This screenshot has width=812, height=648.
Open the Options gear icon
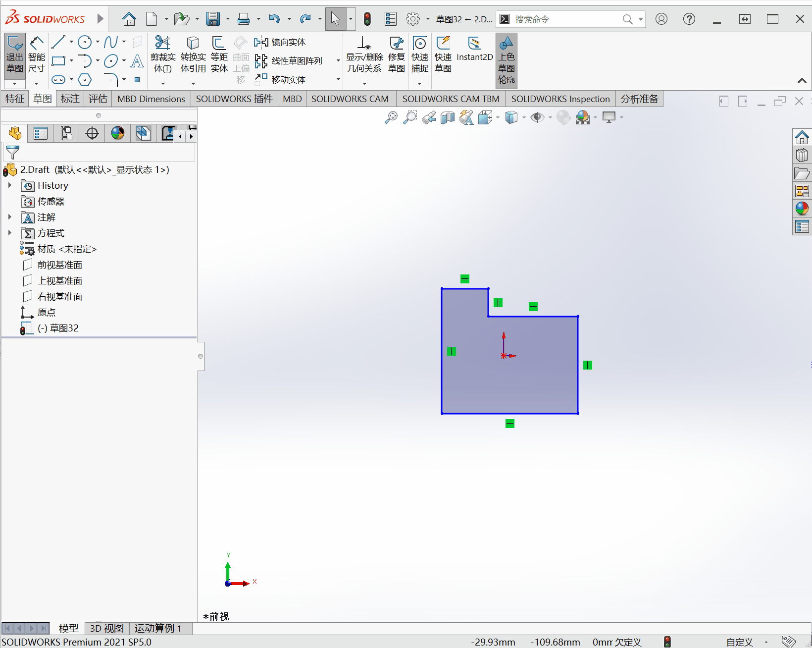tap(412, 19)
